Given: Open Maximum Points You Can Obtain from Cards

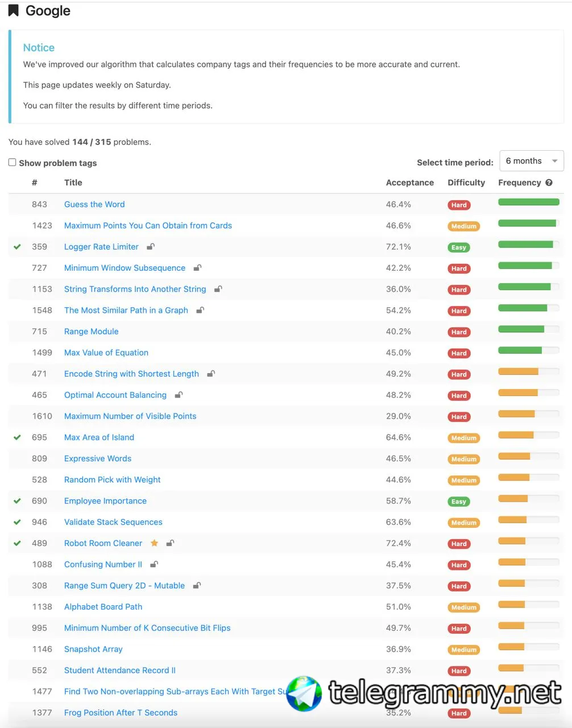Looking at the screenshot, I should click(148, 225).
